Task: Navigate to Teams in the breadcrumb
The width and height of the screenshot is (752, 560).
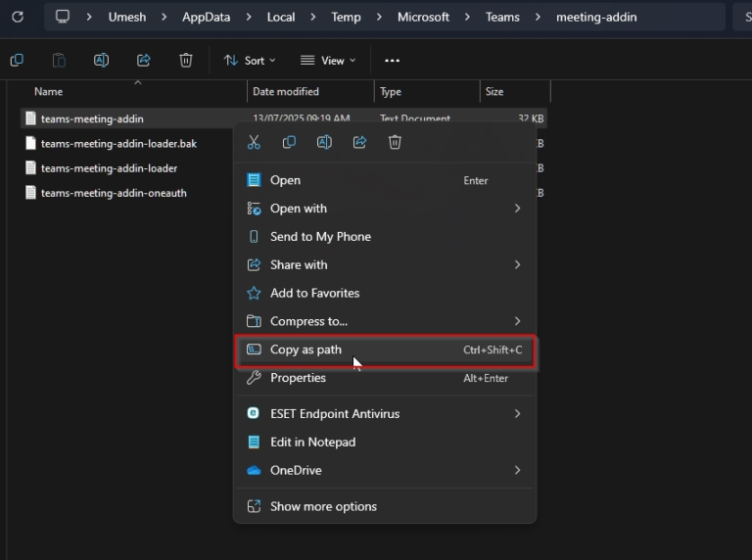Action: 502,18
